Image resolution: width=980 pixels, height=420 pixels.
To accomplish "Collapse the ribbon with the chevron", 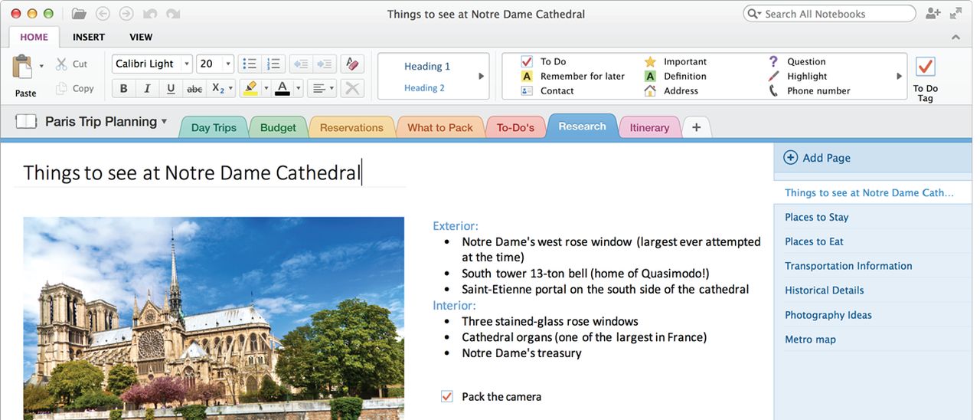I will pyautogui.click(x=955, y=37).
